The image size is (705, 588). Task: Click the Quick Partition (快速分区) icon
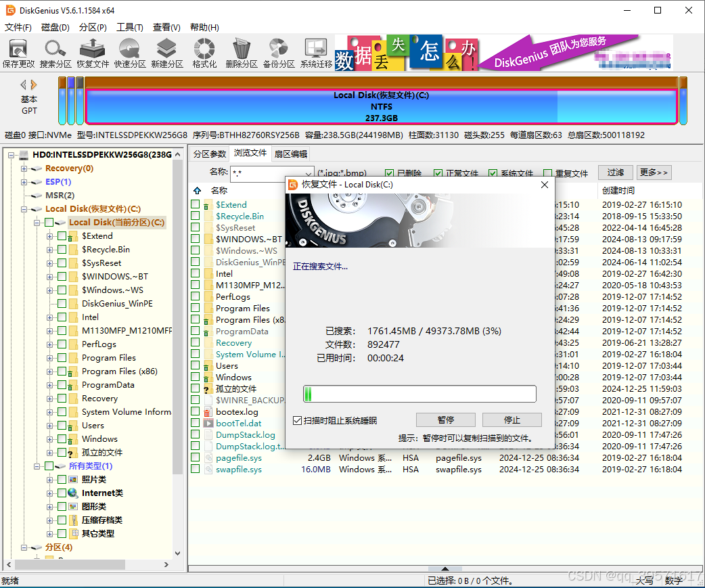[x=129, y=53]
